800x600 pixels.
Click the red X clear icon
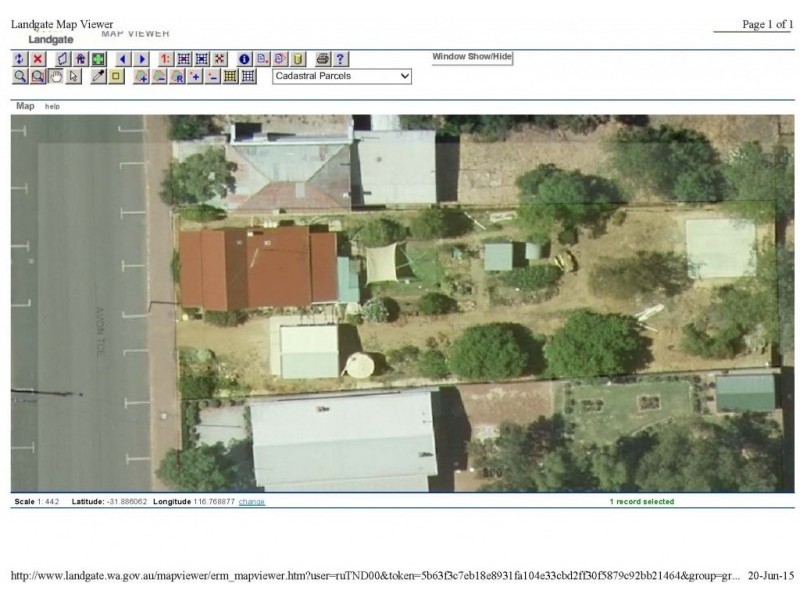point(38,59)
